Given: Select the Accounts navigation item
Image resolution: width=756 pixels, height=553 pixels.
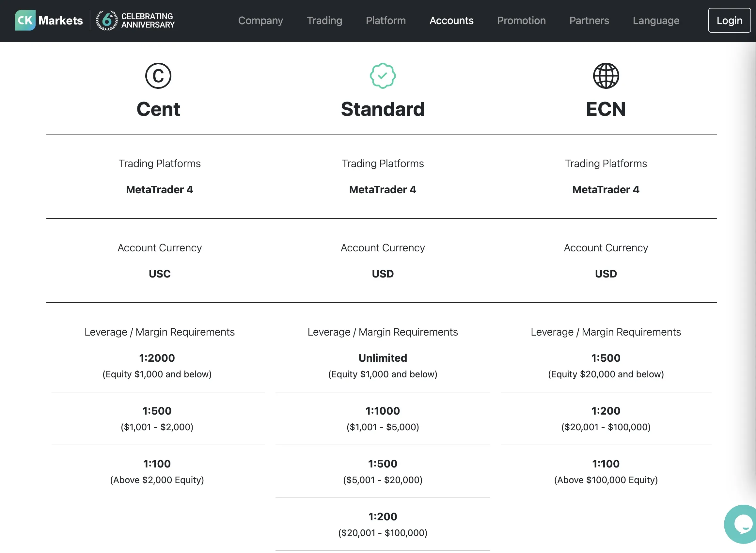Looking at the screenshot, I should pos(451,21).
